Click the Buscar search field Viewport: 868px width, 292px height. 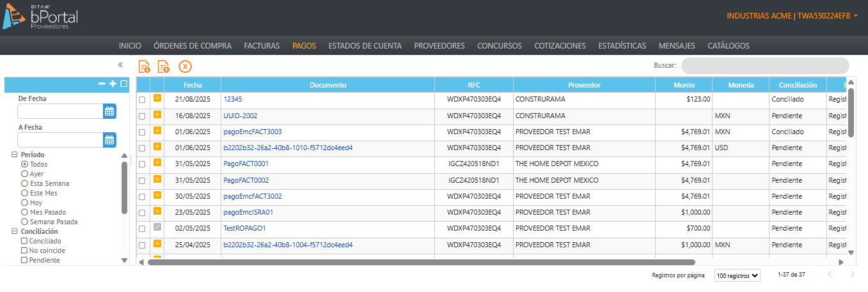(x=765, y=66)
